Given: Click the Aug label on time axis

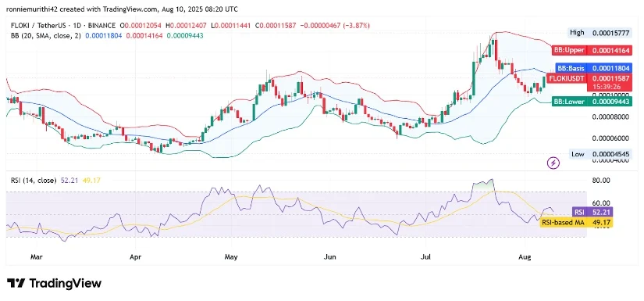Looking at the screenshot, I should (x=525, y=257).
